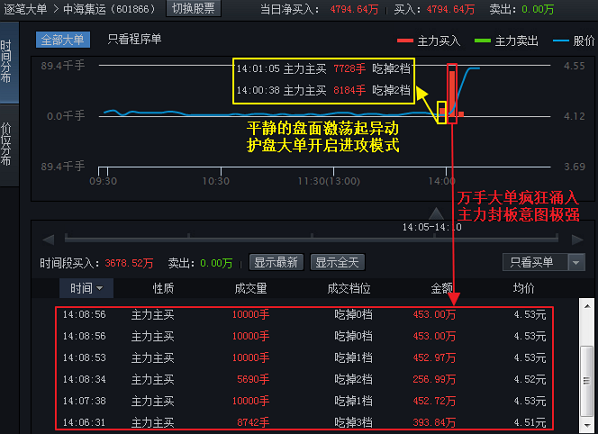Click the triangle marker above 14:05-14:10
Image resolution: width=598 pixels, height=434 pixels.
437,213
